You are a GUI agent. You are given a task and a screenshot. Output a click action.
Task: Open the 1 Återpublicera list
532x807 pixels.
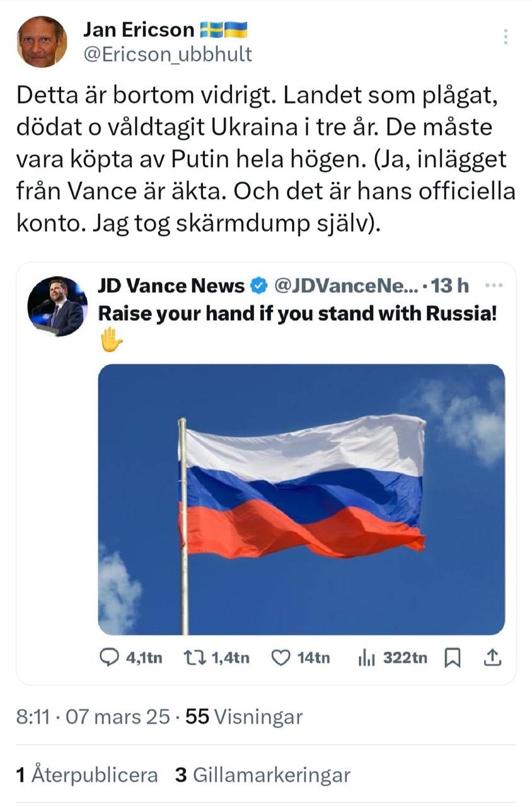[86, 775]
